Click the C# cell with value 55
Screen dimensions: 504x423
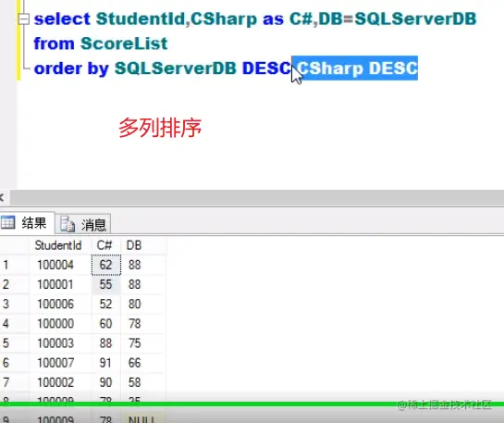106,285
